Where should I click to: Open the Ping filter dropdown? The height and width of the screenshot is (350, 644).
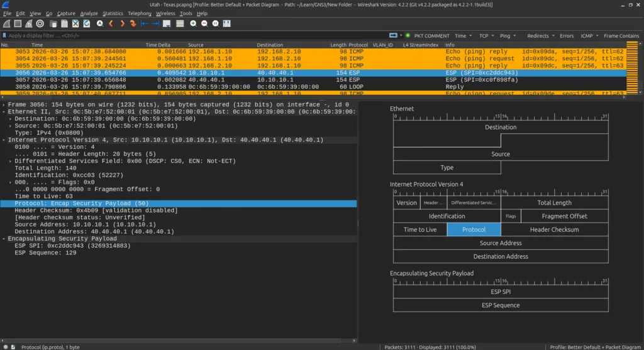[508, 36]
